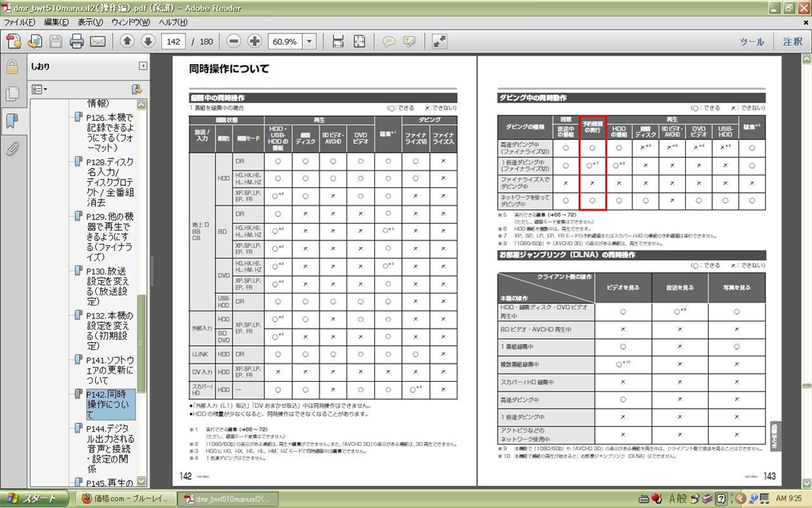
Task: Print the document with printer icon
Action: tap(77, 41)
